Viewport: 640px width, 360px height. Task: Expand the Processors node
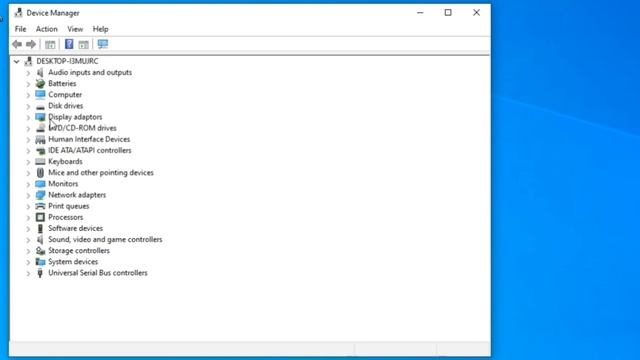click(x=28, y=218)
